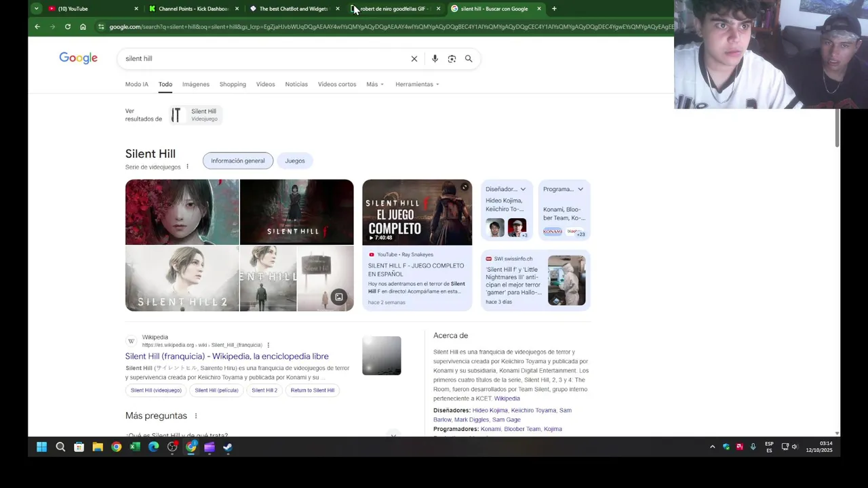Open Return to Silent Hill sublink

click(x=313, y=390)
